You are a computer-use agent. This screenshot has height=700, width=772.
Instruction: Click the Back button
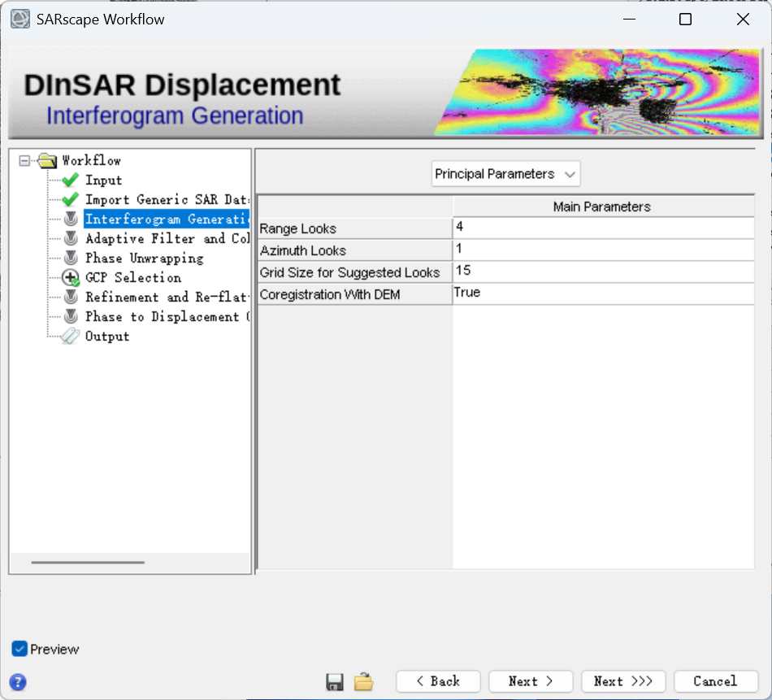click(438, 681)
